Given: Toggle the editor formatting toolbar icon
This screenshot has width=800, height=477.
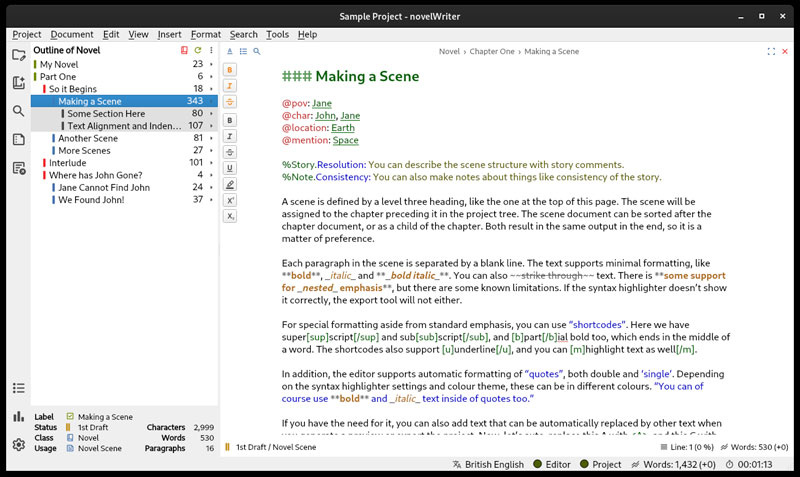Looking at the screenshot, I should pos(230,51).
